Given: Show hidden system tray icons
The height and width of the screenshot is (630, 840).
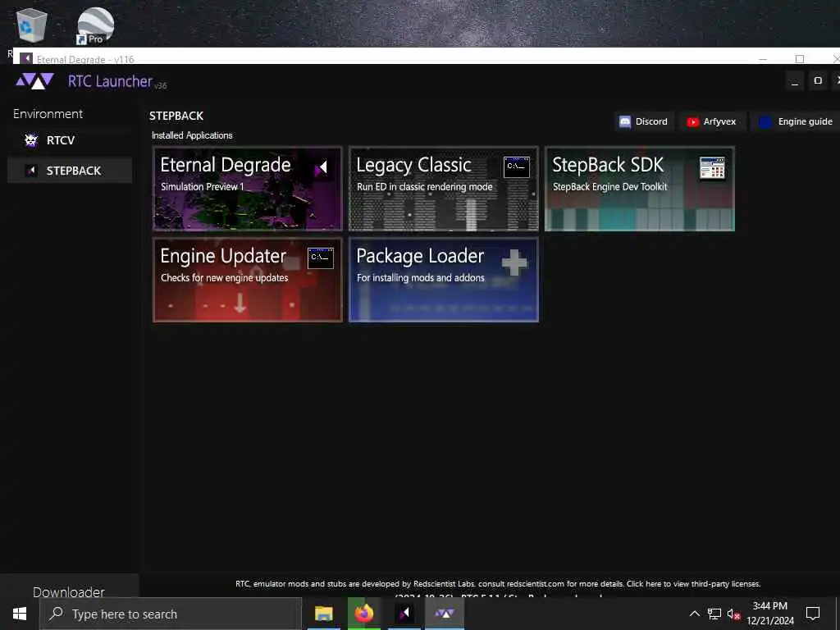Looking at the screenshot, I should (694, 614).
